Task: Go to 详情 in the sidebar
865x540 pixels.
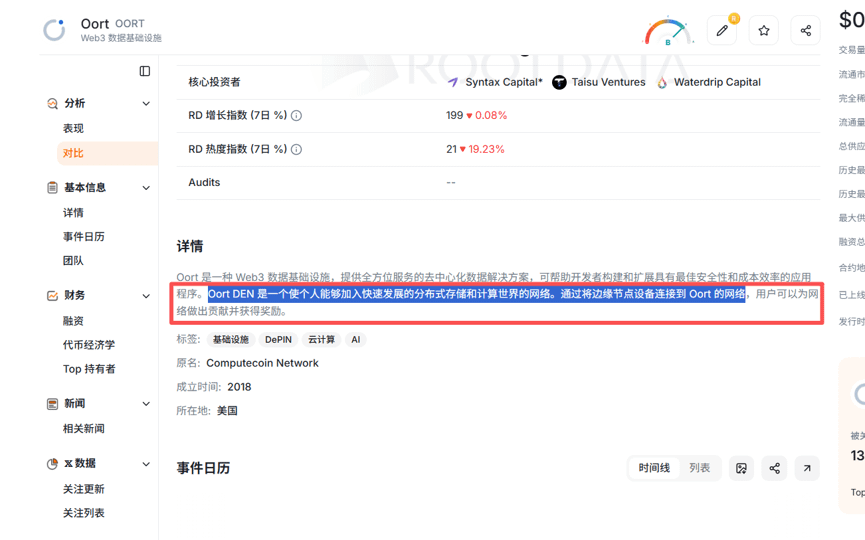Action: click(73, 213)
